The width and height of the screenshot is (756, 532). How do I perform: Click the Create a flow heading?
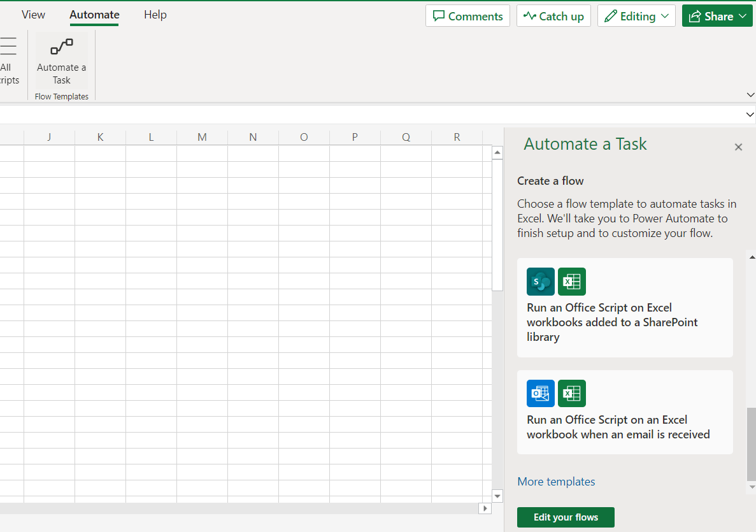(550, 181)
